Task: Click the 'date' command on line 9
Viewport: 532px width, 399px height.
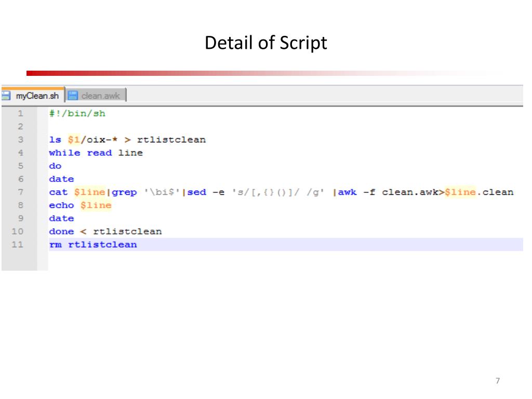Action: (61, 219)
